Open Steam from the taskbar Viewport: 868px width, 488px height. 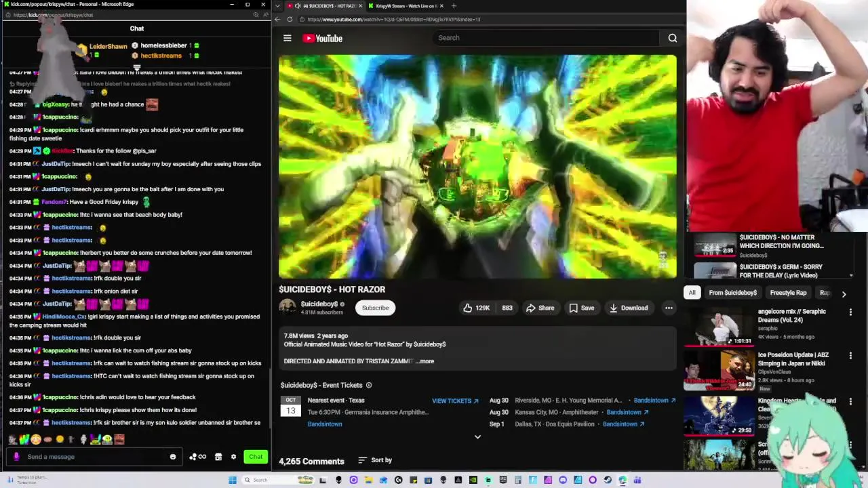point(608,480)
